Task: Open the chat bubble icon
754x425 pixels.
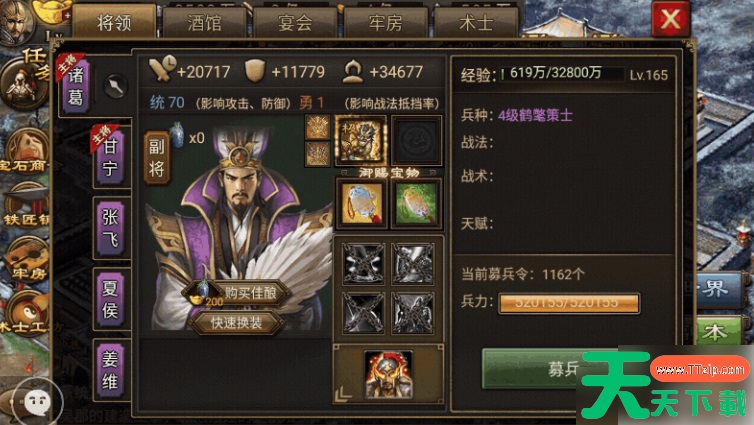Action: pos(37,401)
